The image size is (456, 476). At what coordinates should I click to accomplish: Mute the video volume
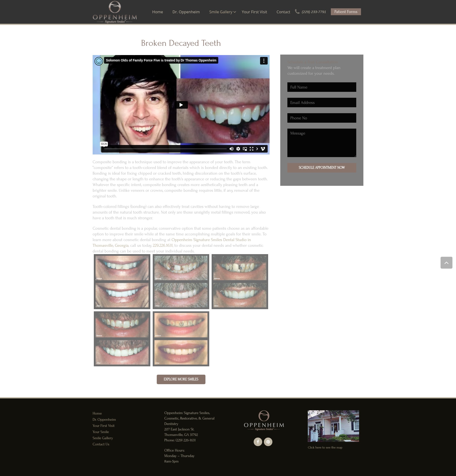point(231,149)
